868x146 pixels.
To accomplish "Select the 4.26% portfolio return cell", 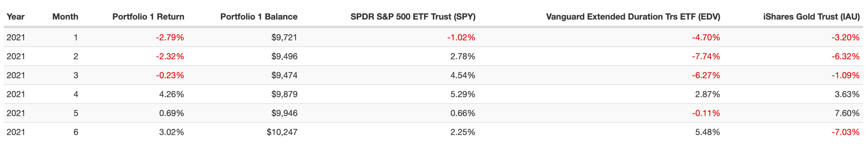I will click(172, 94).
